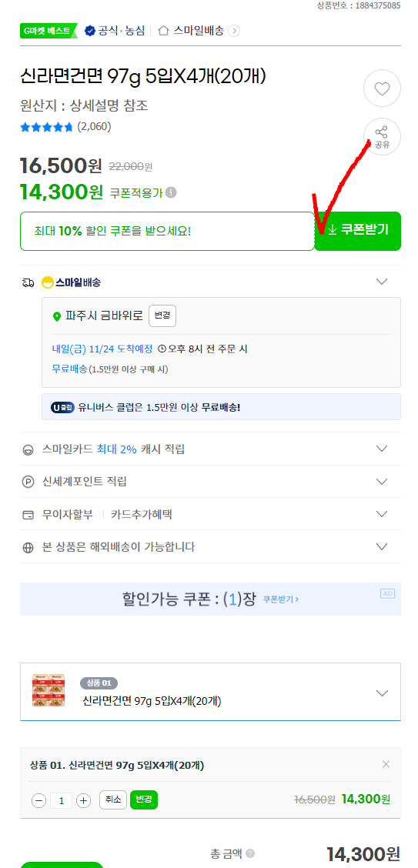Click the G마켓 베스트 badge
The width and height of the screenshot is (418, 868).
[48, 31]
